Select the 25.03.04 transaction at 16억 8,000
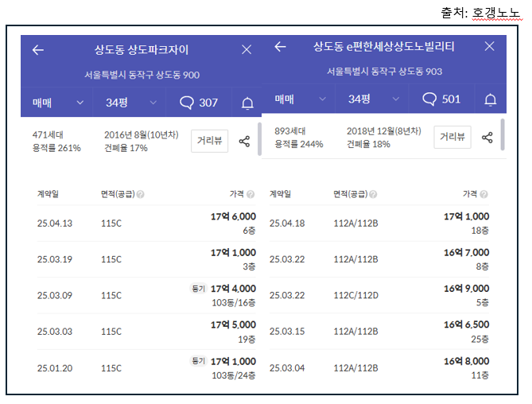Viewport: 532px width, 404px height. tap(379, 368)
